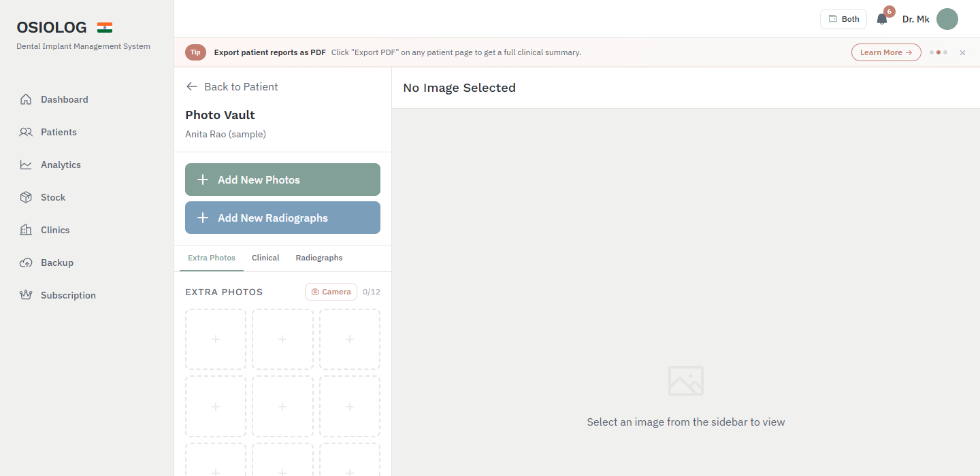This screenshot has width=980, height=476.
Task: Open notifications bell with 6 badge
Action: (x=882, y=19)
